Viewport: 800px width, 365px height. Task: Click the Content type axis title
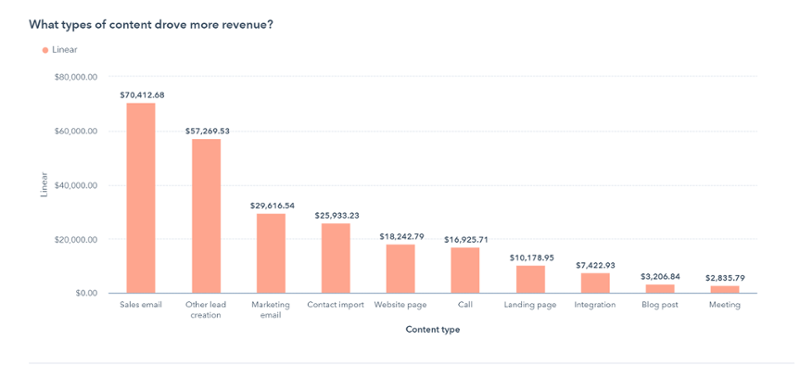433,330
